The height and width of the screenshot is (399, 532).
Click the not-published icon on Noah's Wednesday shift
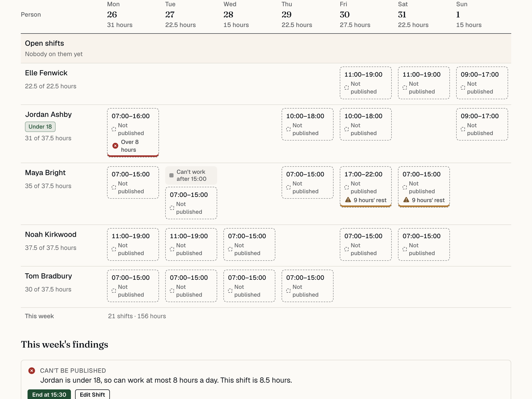pyautogui.click(x=230, y=249)
